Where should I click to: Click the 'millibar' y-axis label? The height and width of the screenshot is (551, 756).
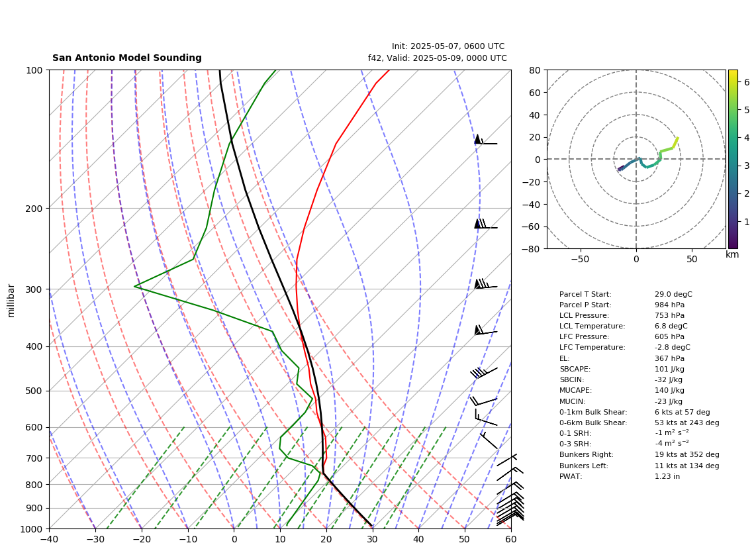pyautogui.click(x=11, y=301)
